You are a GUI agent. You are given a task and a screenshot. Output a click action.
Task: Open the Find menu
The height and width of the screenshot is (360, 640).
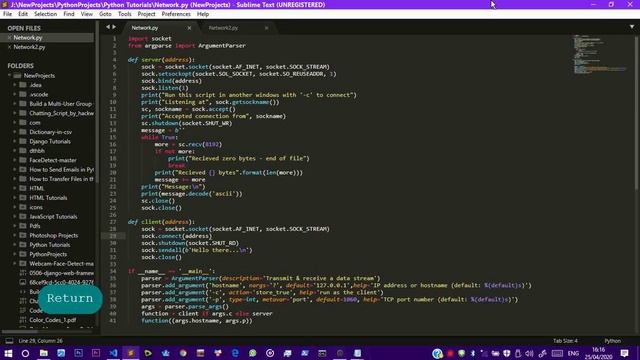coord(69,14)
